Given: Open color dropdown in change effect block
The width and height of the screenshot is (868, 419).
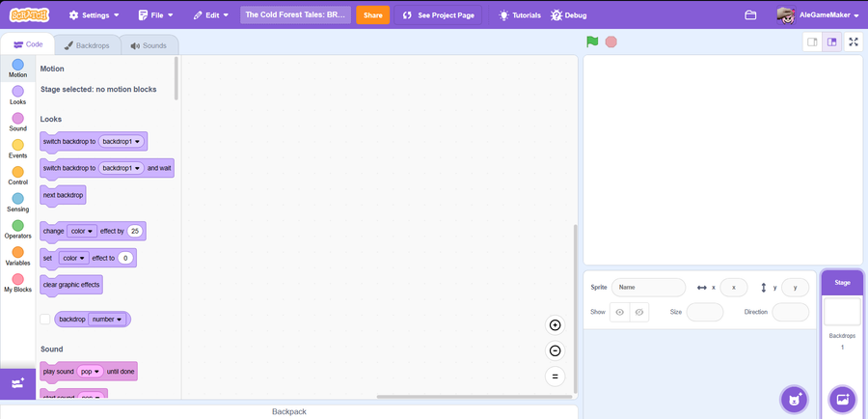Looking at the screenshot, I should (x=82, y=231).
